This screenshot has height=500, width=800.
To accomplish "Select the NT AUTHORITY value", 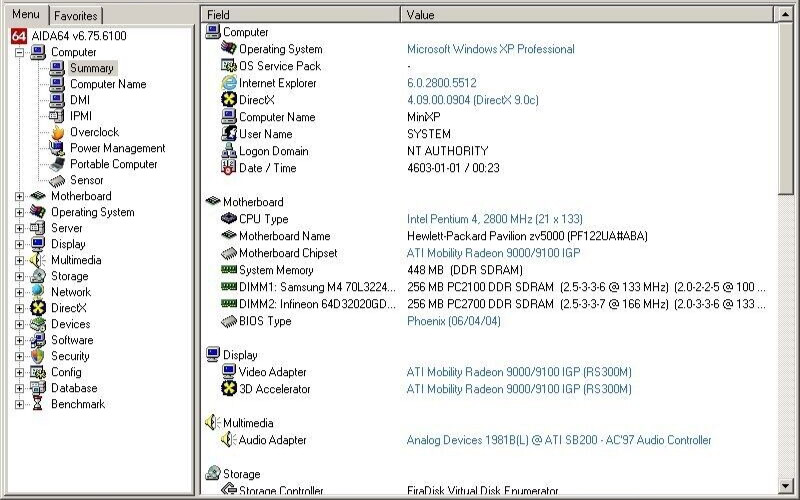I will [447, 151].
